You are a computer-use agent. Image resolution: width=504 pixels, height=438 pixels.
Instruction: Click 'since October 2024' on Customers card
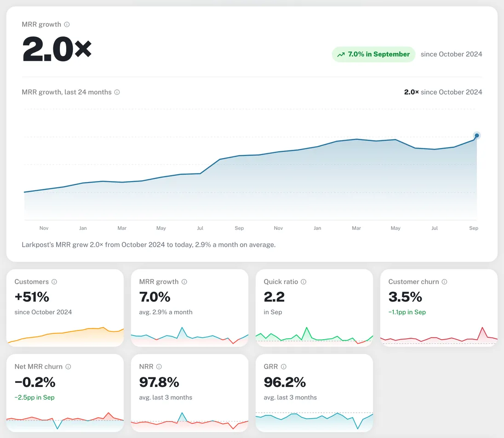pos(43,313)
